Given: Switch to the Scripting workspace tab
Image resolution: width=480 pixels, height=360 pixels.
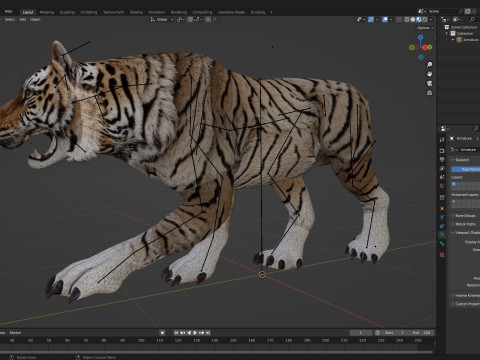Looking at the screenshot, I should pos(258,12).
